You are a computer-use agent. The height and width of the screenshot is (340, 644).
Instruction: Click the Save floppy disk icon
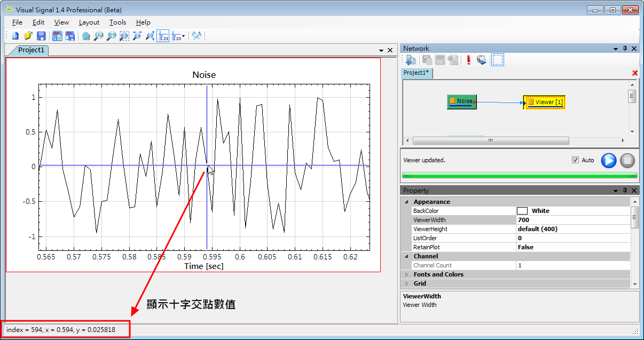(41, 36)
